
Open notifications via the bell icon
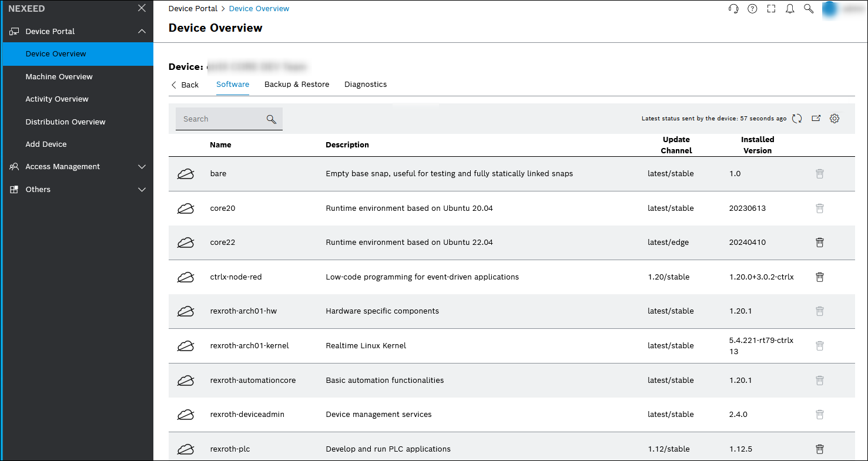coord(790,8)
